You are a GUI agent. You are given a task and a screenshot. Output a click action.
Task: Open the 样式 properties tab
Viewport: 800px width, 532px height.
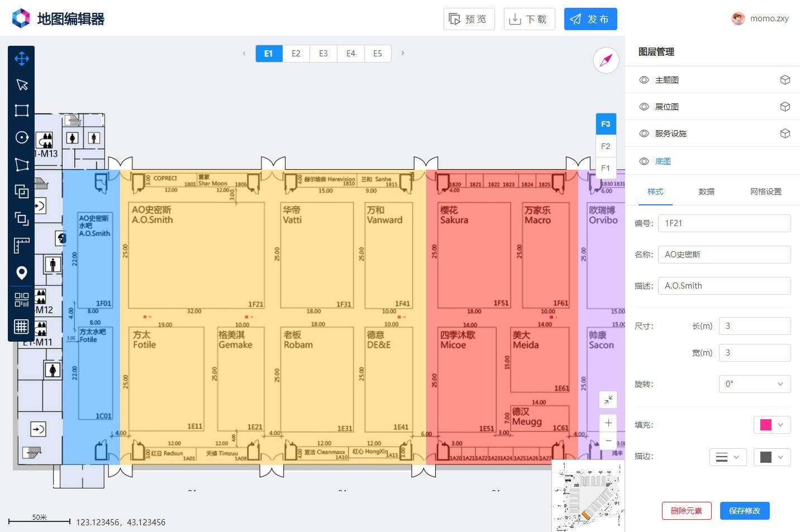point(655,191)
